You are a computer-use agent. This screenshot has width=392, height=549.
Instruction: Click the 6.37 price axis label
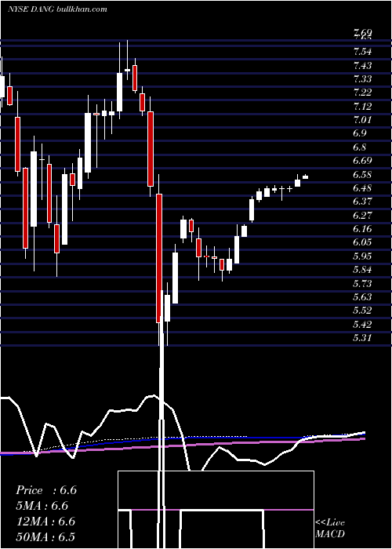point(362,202)
